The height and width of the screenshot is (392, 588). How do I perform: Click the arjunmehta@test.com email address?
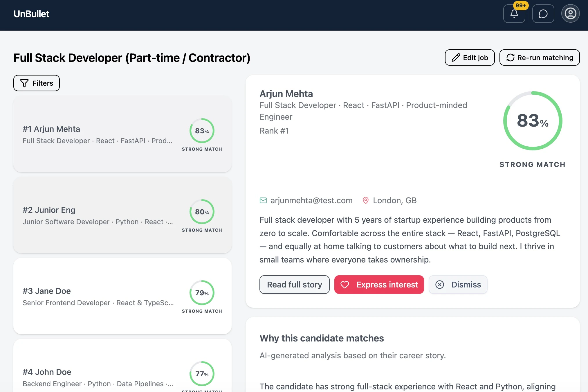(311, 200)
